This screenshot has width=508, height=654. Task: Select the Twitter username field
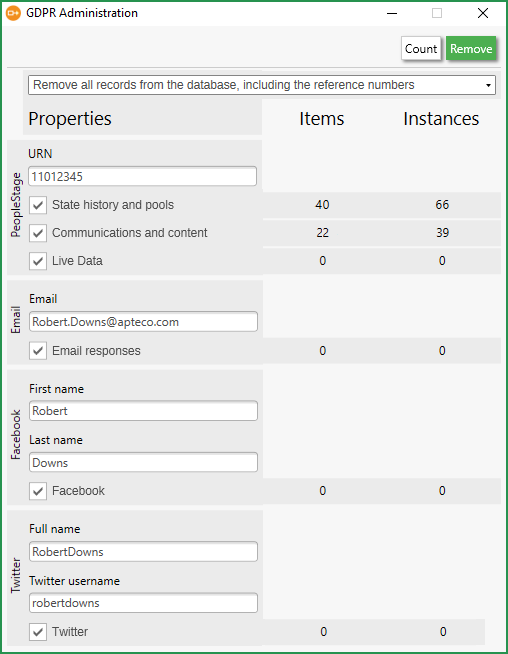click(143, 603)
